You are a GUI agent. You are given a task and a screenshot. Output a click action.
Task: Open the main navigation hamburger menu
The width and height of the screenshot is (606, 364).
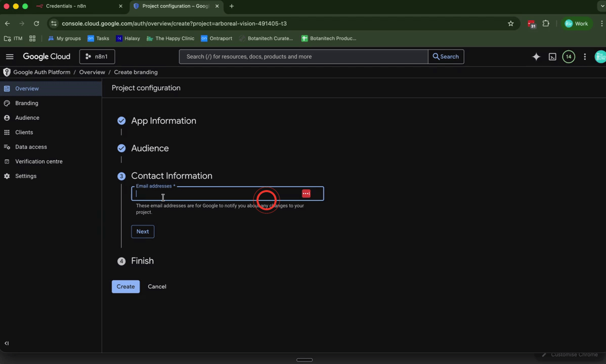[10, 57]
